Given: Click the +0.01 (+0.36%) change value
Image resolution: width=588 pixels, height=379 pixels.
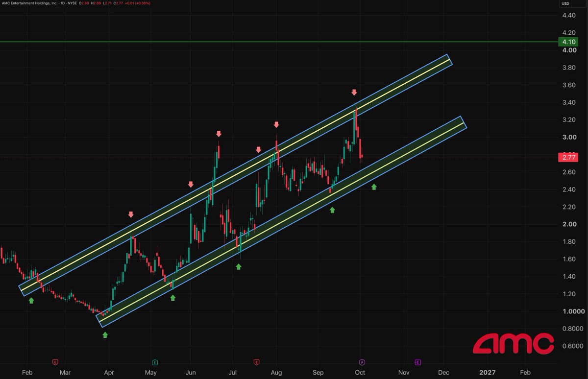Looking at the screenshot, I should [138, 3].
